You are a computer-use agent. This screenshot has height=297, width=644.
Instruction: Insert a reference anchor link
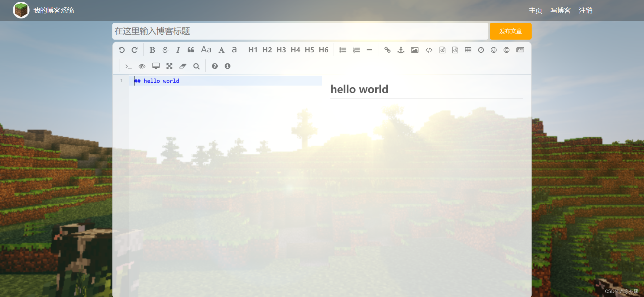click(401, 50)
